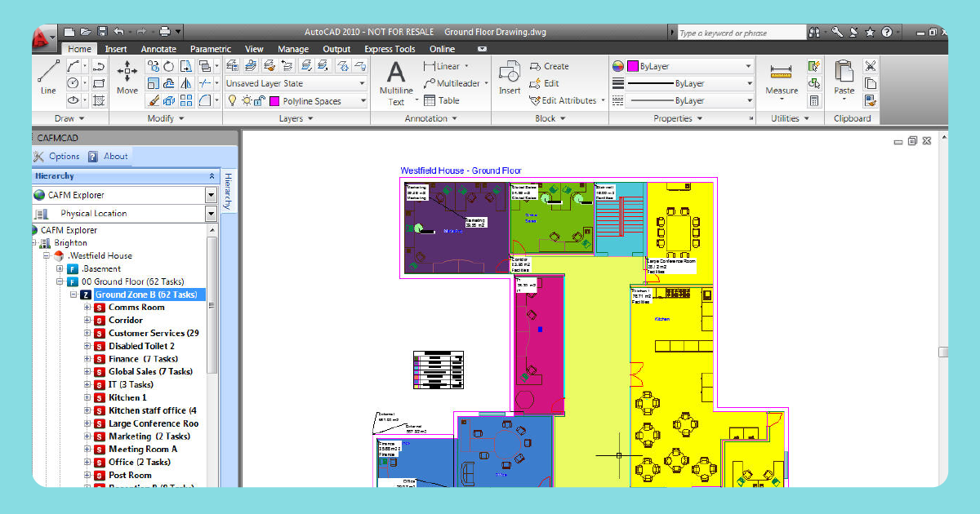Screen dimensions: 980x514
Task: Expand the .Basement tree node
Action: 60,268
